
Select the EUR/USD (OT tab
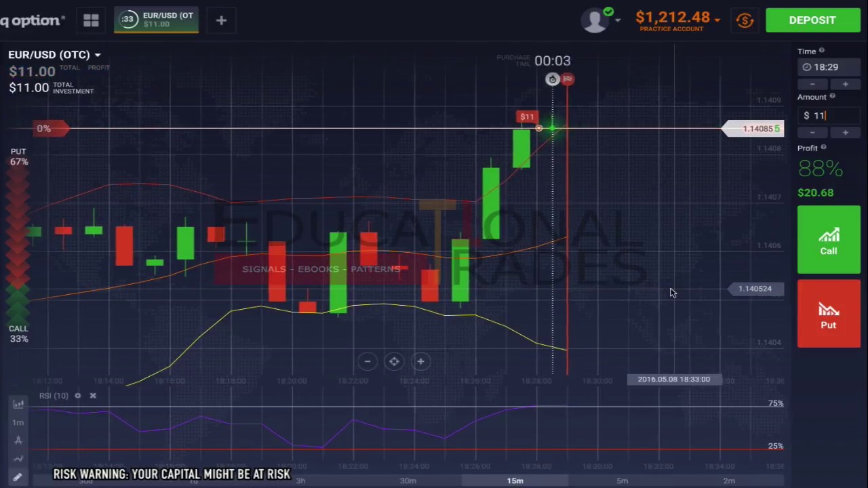click(156, 20)
